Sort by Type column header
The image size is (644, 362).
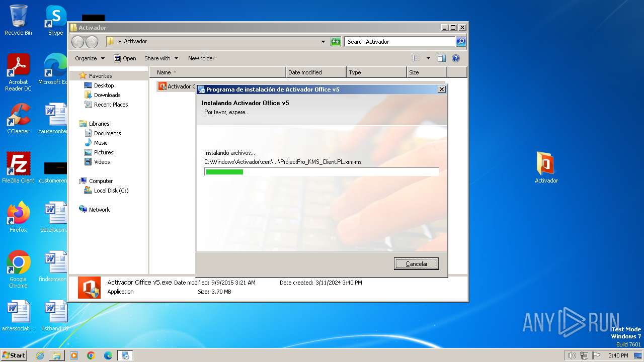tap(376, 72)
